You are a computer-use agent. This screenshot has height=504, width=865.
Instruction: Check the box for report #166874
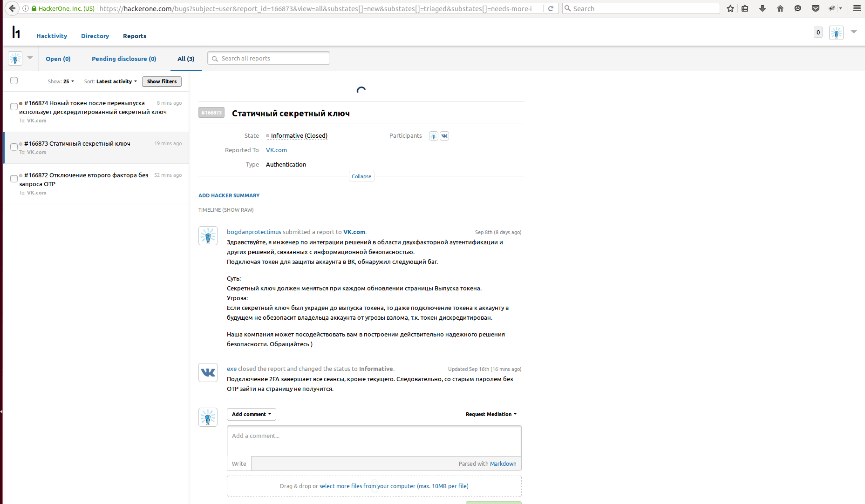tap(14, 107)
